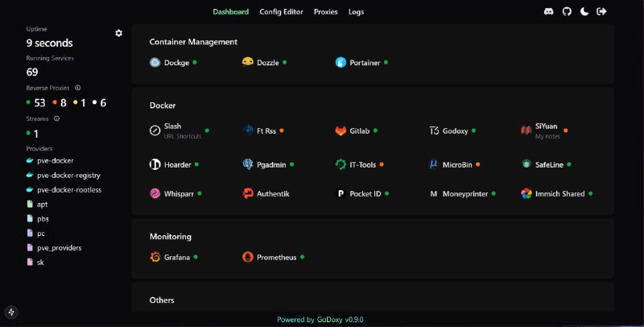Select the pve-docker-registry provider
Viewport: 644px width, 327px height.
tap(68, 175)
